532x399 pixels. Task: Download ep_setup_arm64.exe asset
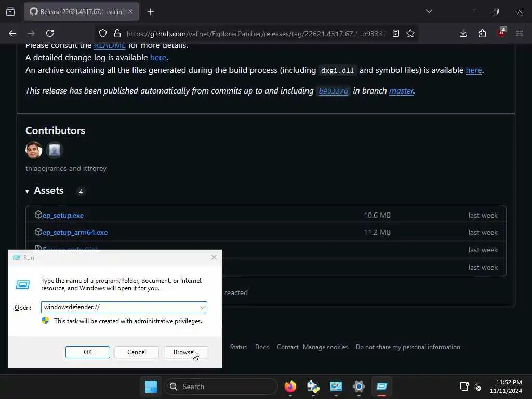pos(75,233)
